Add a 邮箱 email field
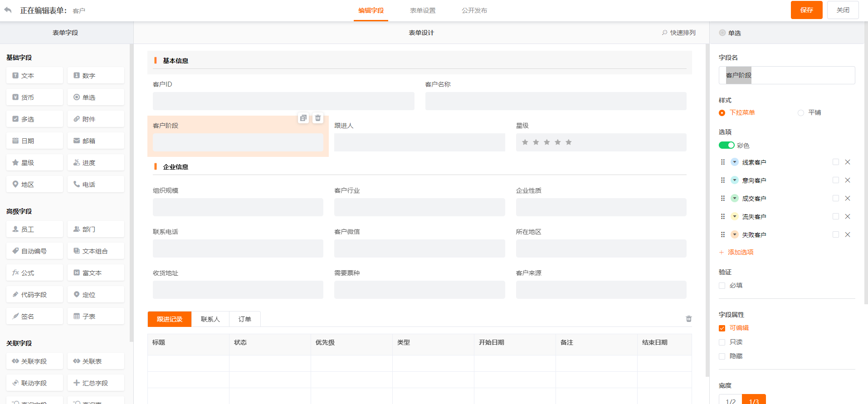Viewport: 868px width, 404px height. 96,141
